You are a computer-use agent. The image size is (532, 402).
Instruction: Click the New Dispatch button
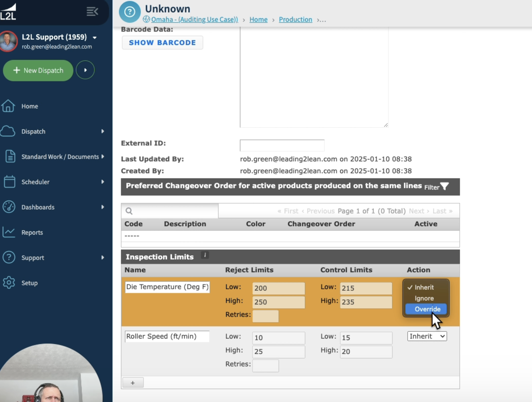pyautogui.click(x=38, y=70)
